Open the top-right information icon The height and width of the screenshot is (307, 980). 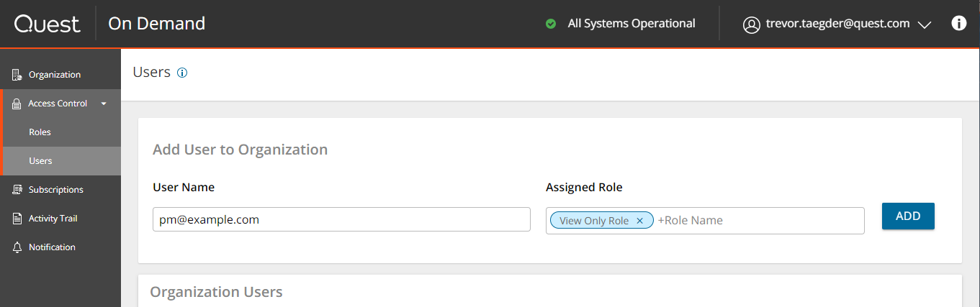(x=958, y=23)
